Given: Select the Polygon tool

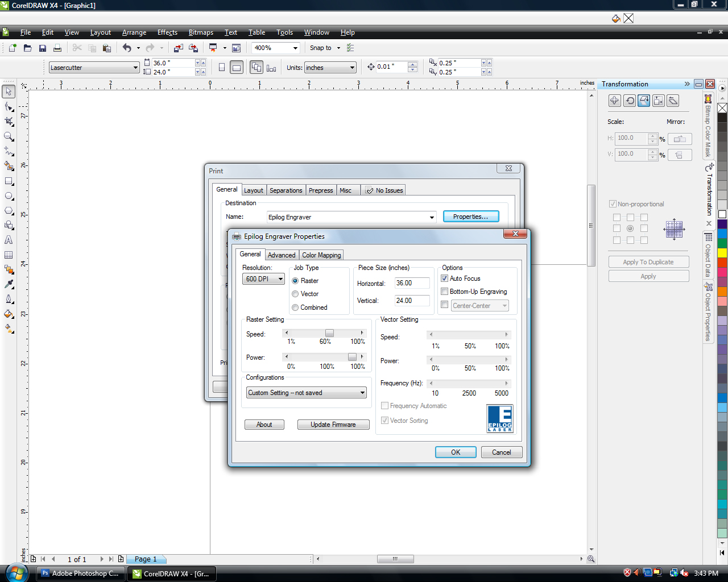Looking at the screenshot, I should [9, 210].
